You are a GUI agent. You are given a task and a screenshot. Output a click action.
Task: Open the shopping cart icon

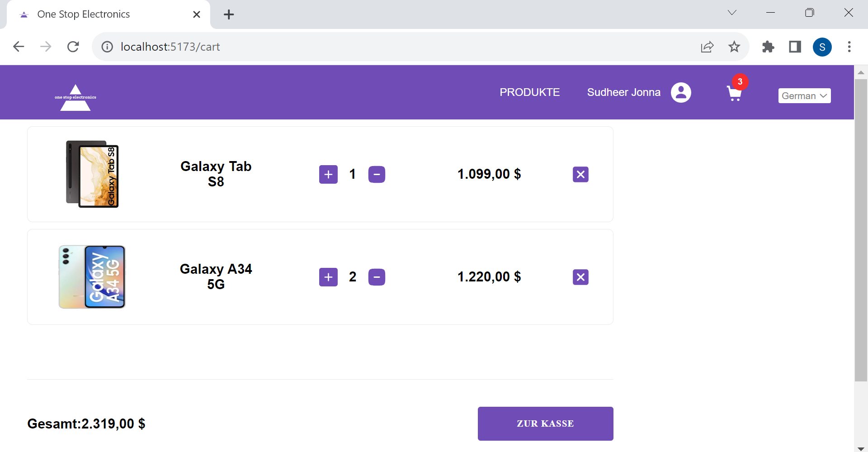tap(734, 94)
